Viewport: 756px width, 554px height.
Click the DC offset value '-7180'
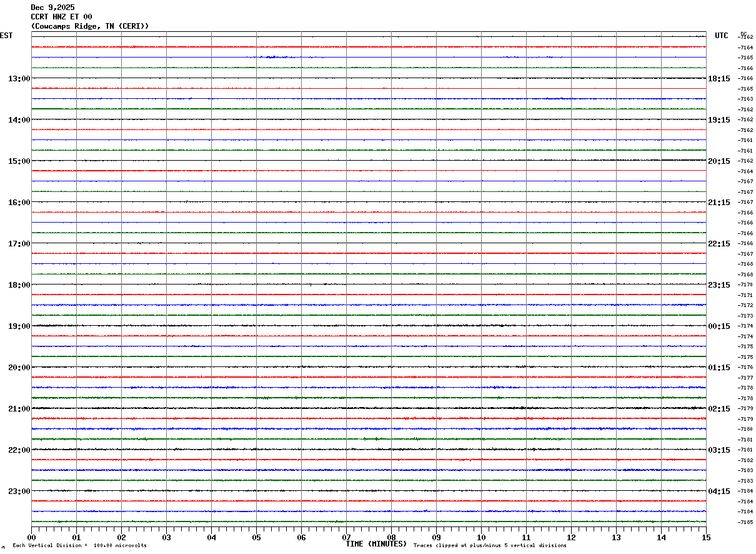[x=745, y=429]
